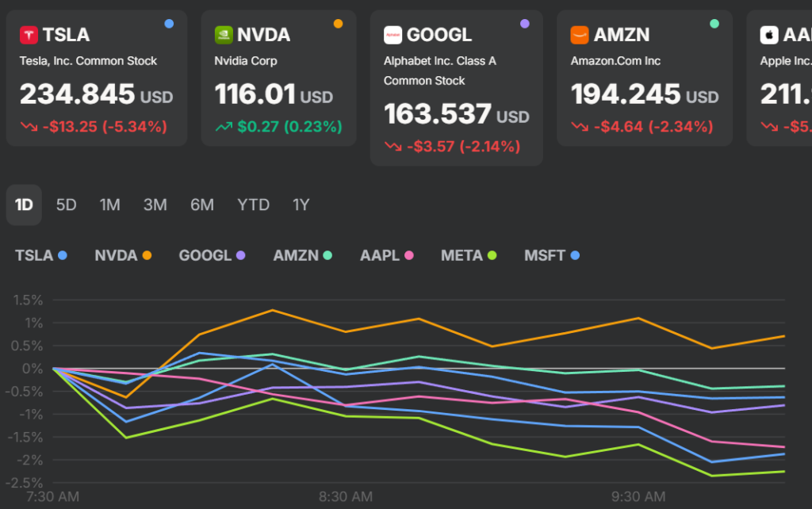Switch to the YTD time range
Viewport: 812px width, 509px height.
254,205
